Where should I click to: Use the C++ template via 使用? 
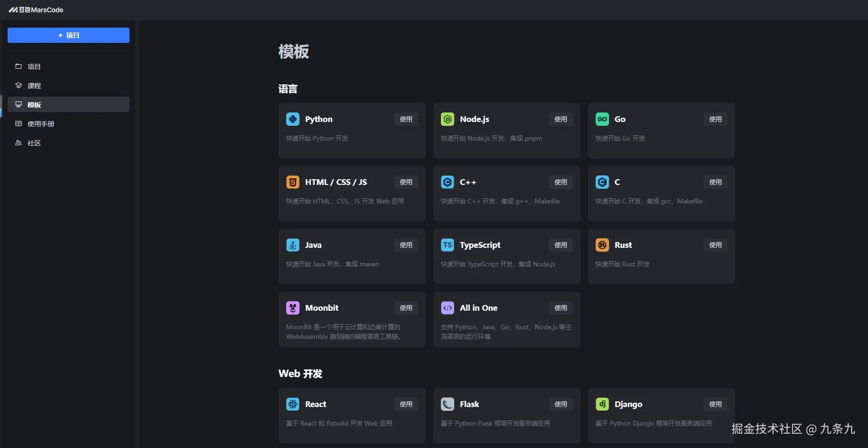point(561,182)
